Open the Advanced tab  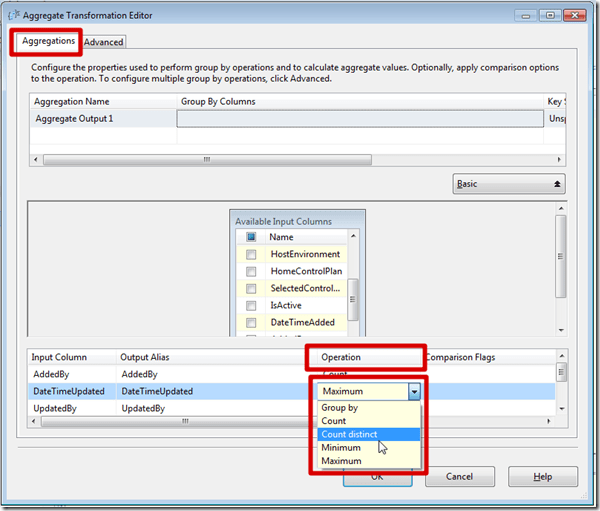[x=104, y=42]
